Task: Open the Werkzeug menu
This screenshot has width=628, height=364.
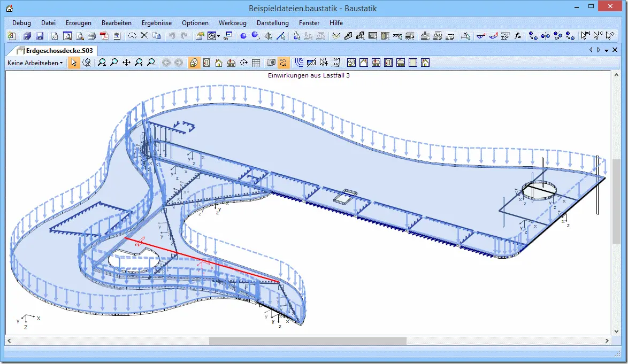Action: point(232,23)
